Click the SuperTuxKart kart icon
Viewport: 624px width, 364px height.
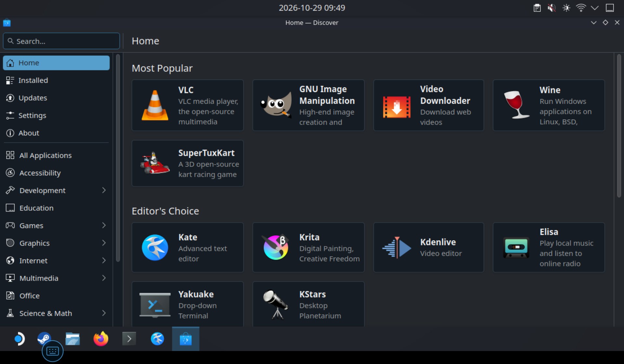click(x=155, y=163)
